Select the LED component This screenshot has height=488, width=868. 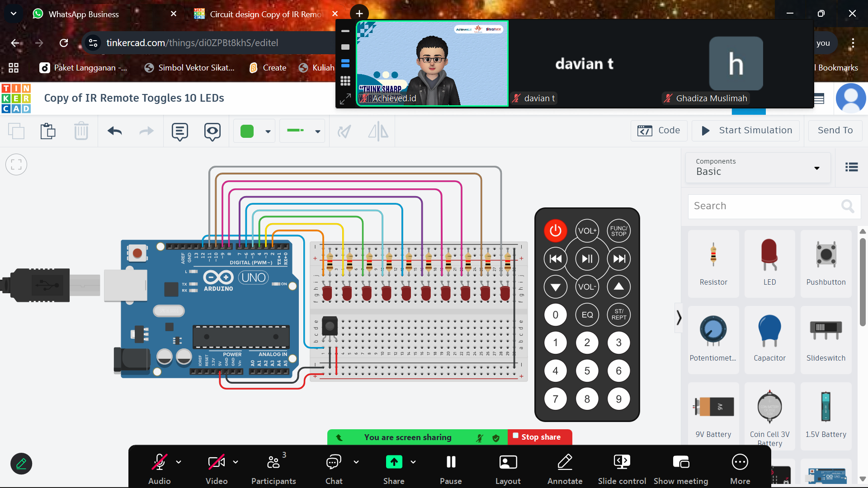click(x=769, y=263)
